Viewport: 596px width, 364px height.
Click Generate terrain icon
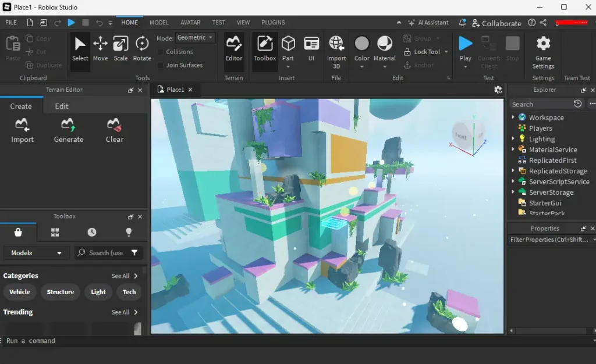tap(69, 130)
